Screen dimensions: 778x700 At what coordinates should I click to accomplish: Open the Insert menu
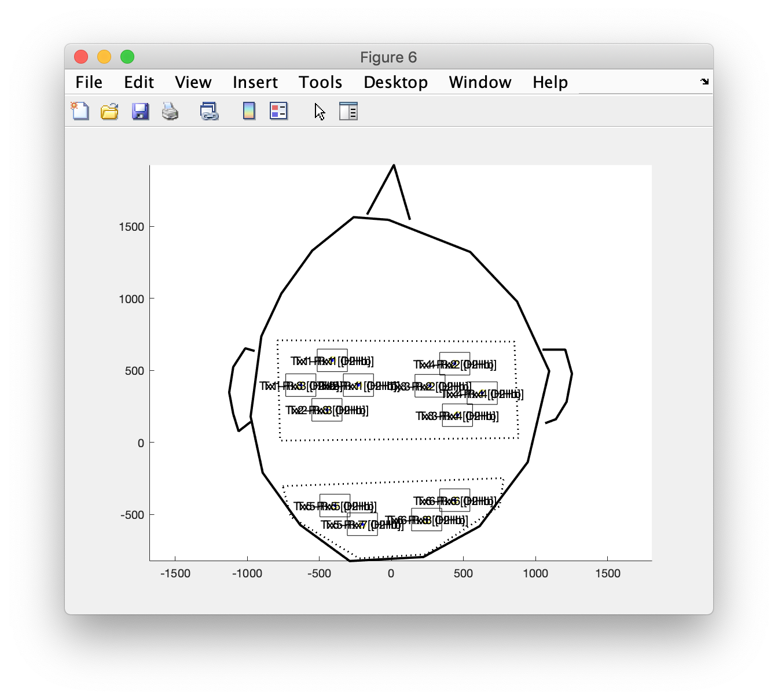pos(255,82)
